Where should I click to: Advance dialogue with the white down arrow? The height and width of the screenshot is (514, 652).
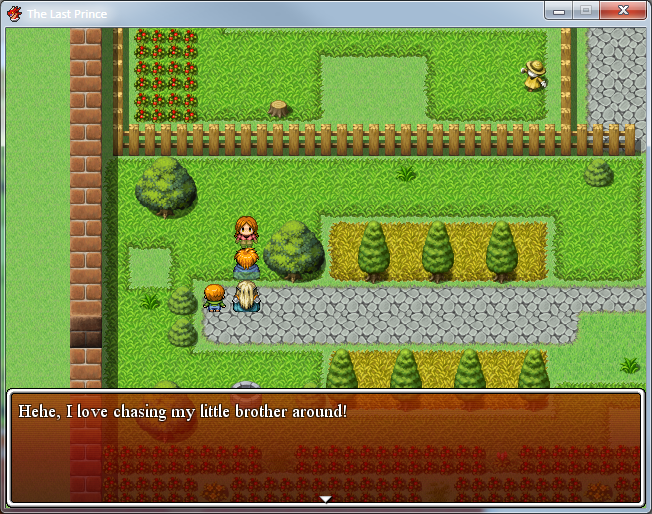[x=324, y=498]
